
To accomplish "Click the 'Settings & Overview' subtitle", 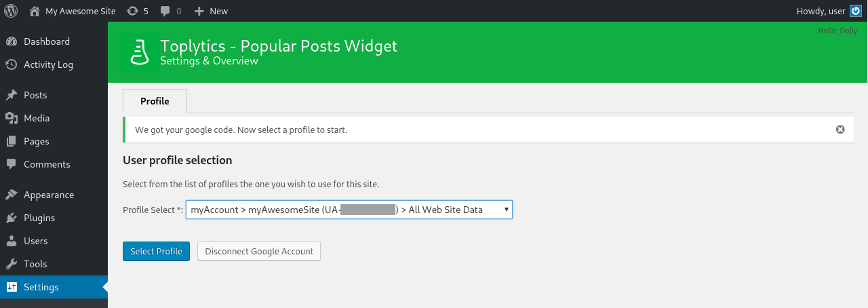I will pyautogui.click(x=209, y=61).
